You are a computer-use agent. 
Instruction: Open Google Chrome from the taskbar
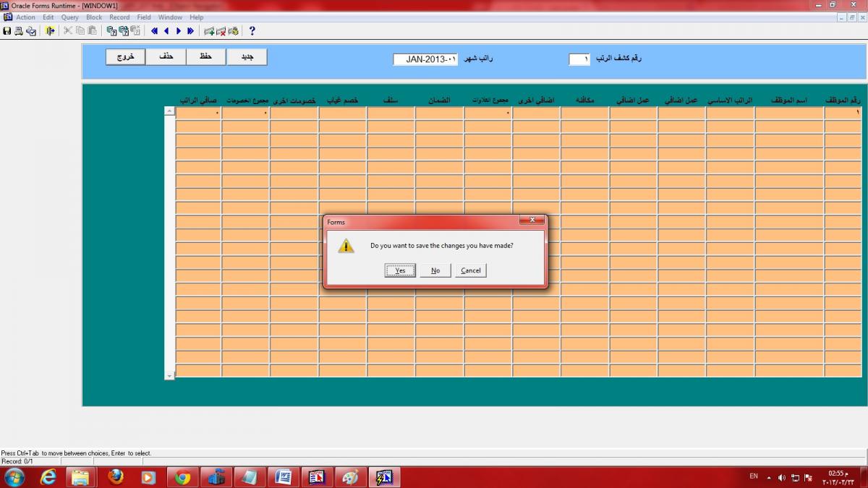click(183, 477)
